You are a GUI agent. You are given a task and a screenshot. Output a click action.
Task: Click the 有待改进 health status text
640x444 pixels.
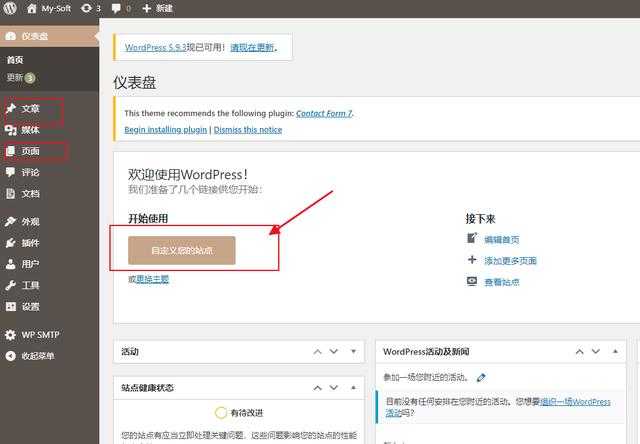point(247,413)
